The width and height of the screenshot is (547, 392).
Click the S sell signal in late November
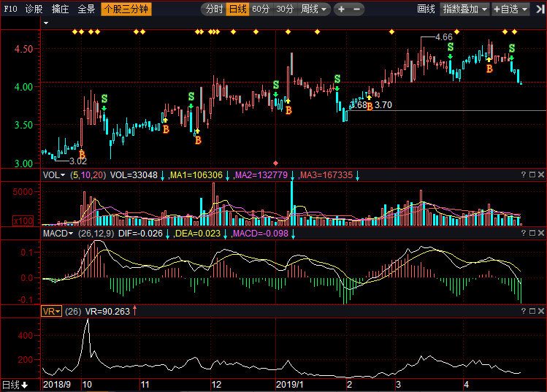191,96
